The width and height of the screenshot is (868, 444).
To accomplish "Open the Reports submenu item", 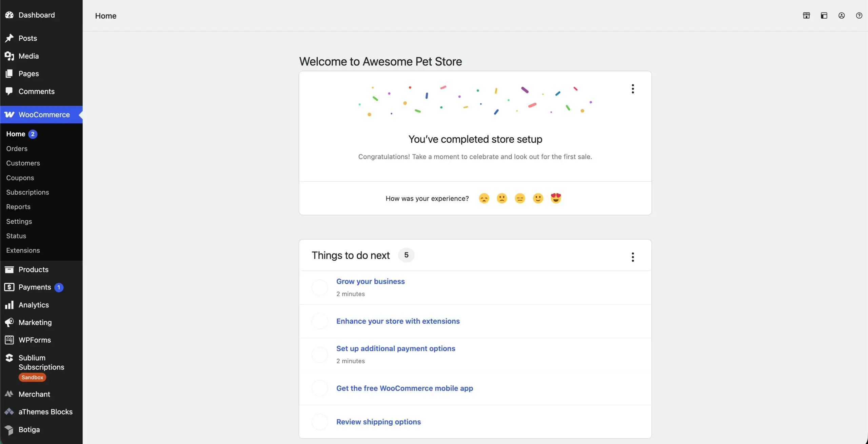I will 18,207.
